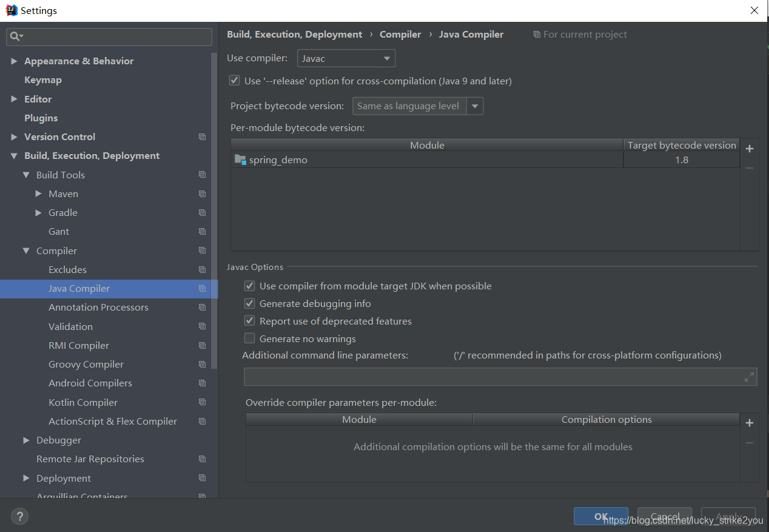Collapse the Build Tools node
The image size is (769, 532).
click(x=26, y=175)
